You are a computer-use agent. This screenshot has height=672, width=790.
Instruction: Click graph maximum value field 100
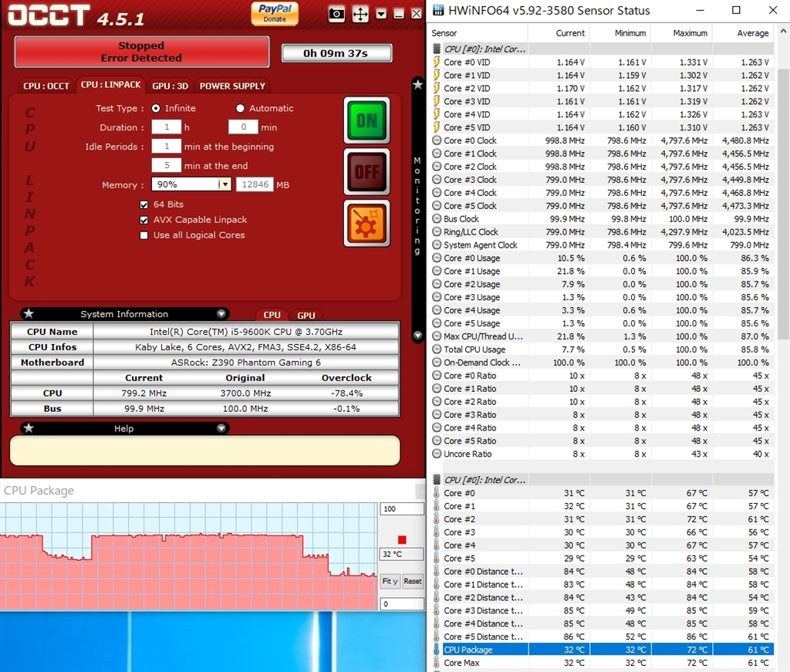click(x=401, y=508)
